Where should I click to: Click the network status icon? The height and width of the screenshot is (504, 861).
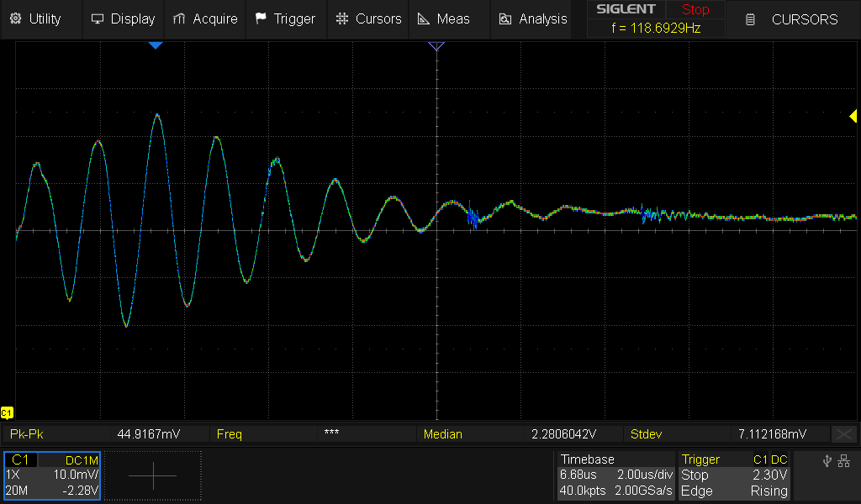843,460
